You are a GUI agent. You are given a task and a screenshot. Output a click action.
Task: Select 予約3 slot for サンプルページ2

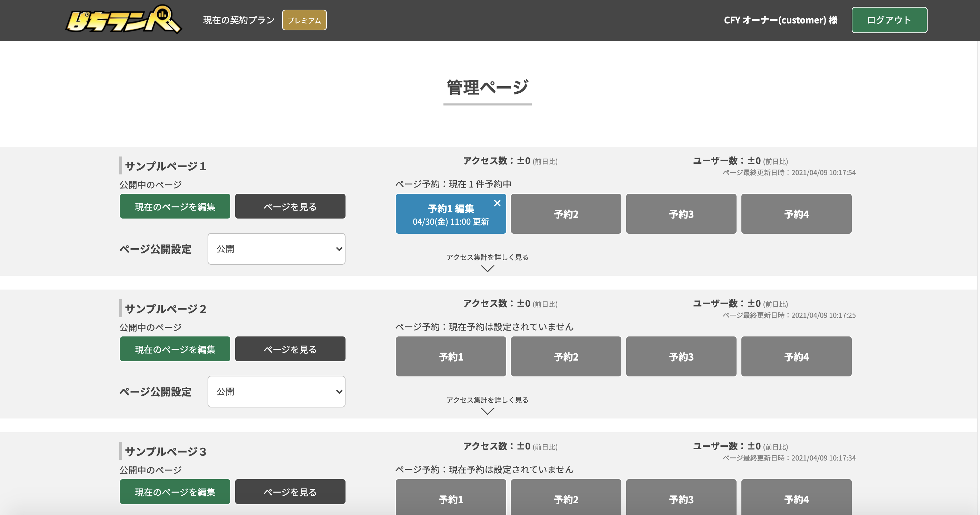[x=681, y=356]
